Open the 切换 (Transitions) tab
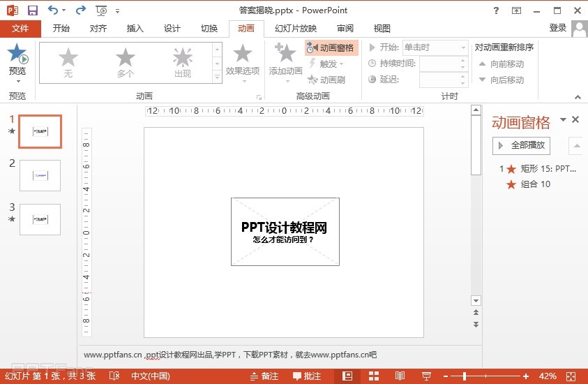Screen dimensions: 588x384 (209, 29)
